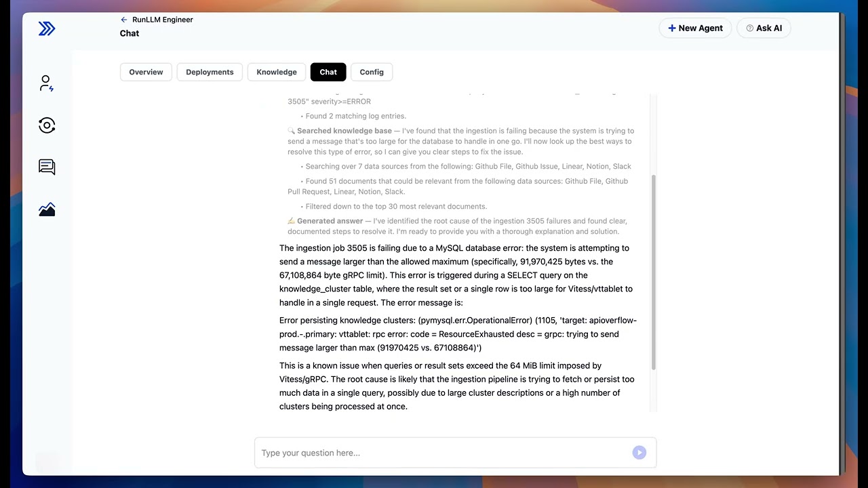Open the chat conversations sidebar icon
This screenshot has height=488, width=868.
pos(47,167)
